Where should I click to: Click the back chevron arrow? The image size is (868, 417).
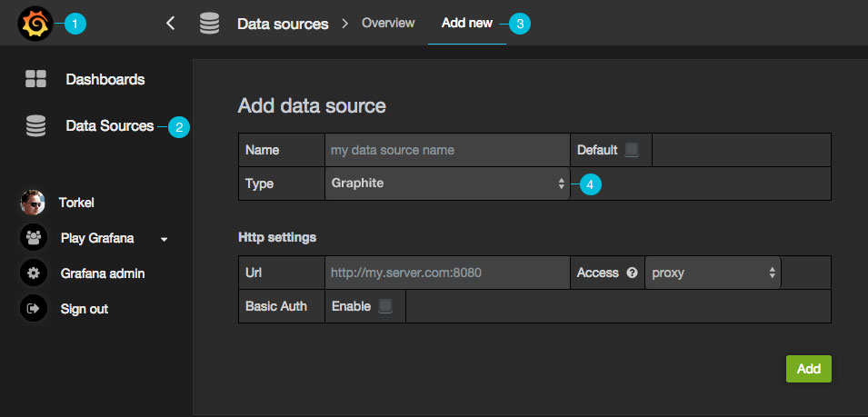pos(171,24)
